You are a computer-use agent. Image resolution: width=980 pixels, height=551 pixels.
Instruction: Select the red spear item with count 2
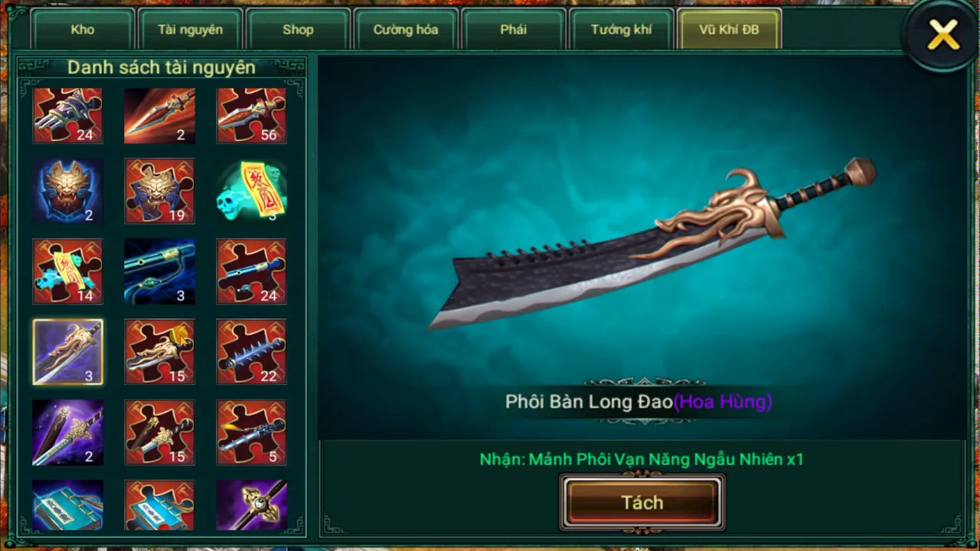pos(159,115)
